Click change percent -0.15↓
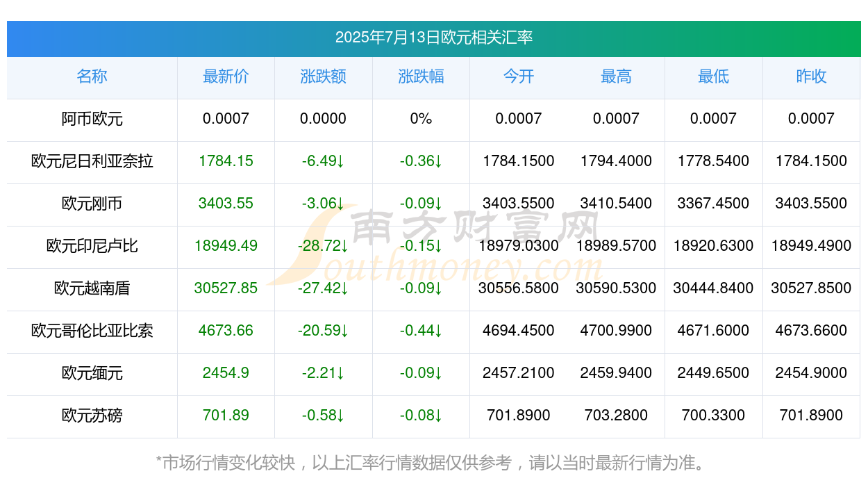The height and width of the screenshot is (485, 868). click(x=421, y=246)
